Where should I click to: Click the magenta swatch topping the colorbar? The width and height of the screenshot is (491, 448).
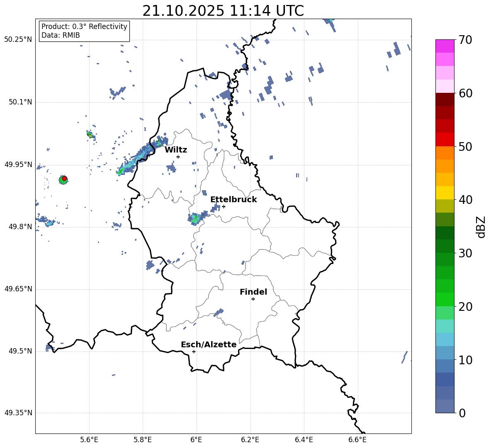click(445, 46)
